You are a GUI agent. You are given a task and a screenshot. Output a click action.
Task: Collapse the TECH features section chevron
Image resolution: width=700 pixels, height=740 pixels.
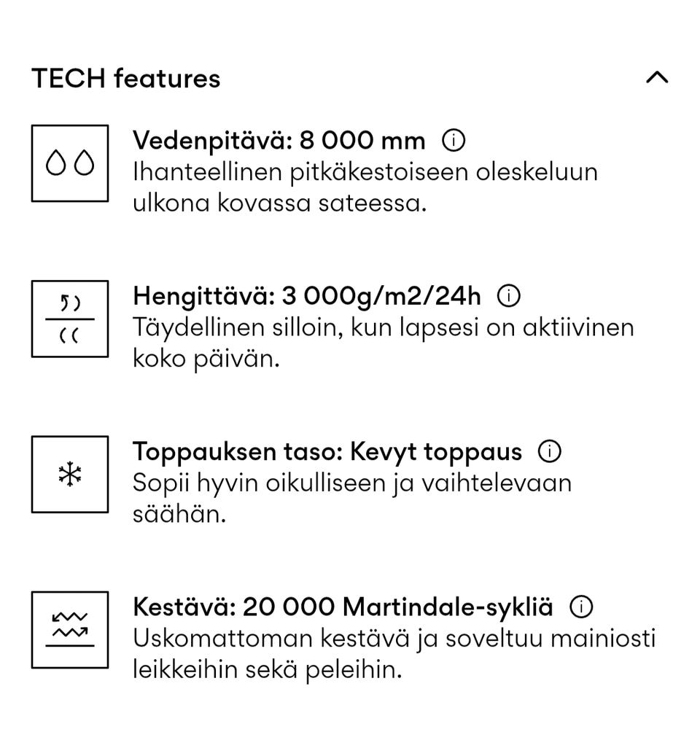tap(657, 77)
